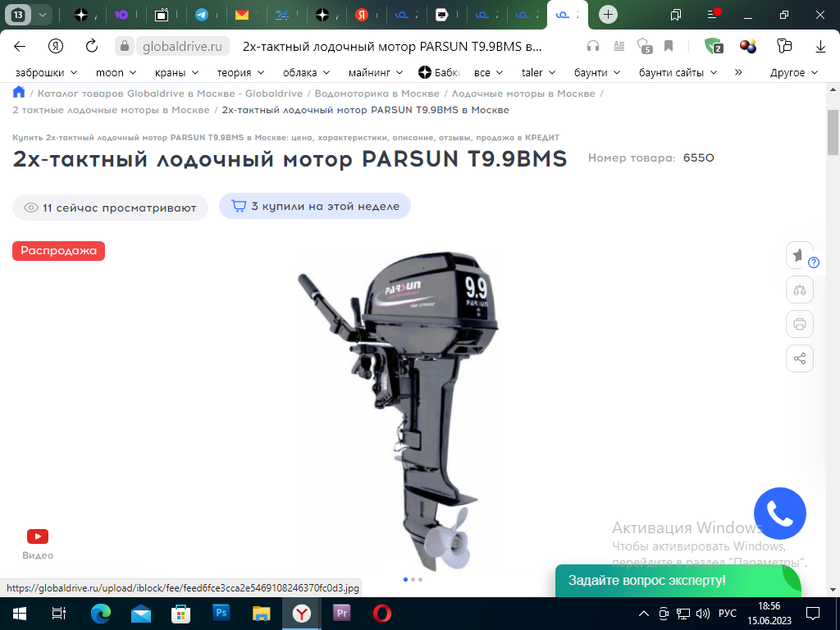840x630 pixels.
Task: Click the colored balls extension icon
Action: (748, 46)
